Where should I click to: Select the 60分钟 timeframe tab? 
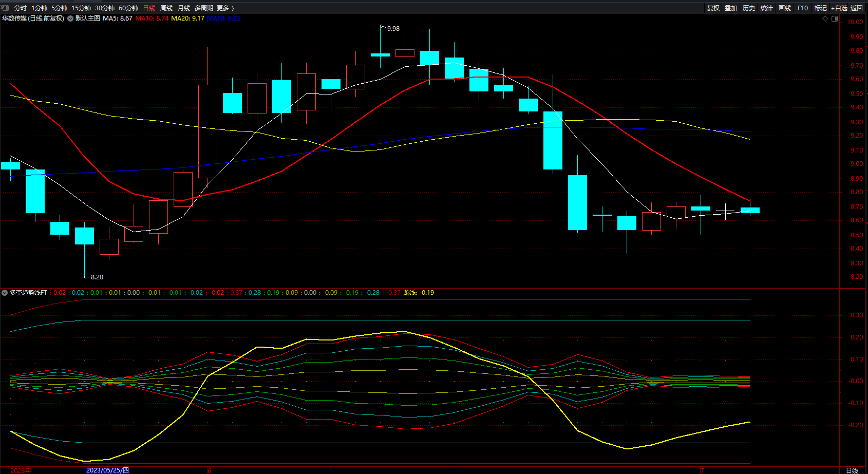click(128, 8)
